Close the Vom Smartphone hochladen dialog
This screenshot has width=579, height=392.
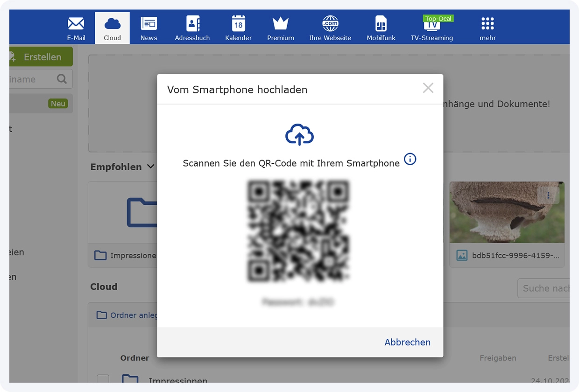428,88
